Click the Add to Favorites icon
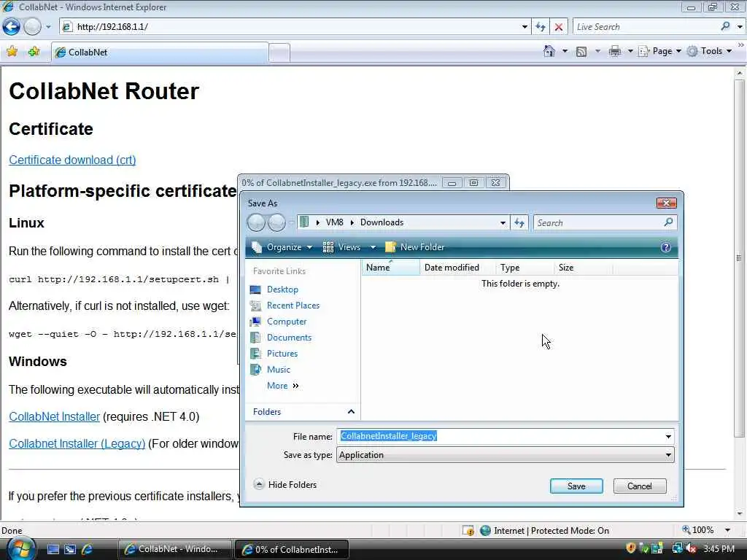747x560 pixels. tap(34, 52)
